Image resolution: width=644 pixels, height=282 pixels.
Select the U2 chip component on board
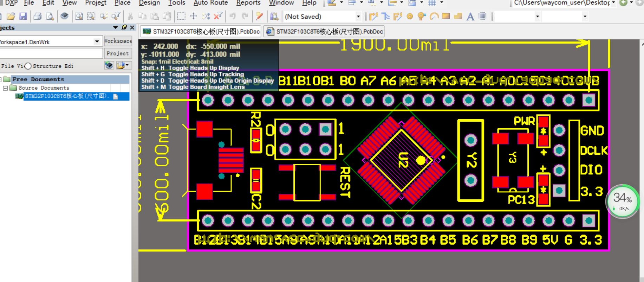click(402, 161)
